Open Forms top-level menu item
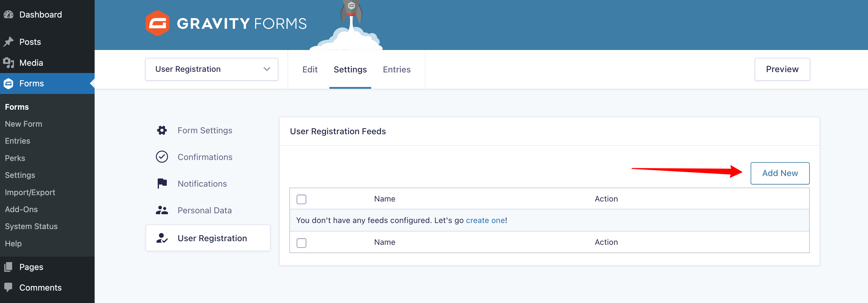 click(47, 84)
